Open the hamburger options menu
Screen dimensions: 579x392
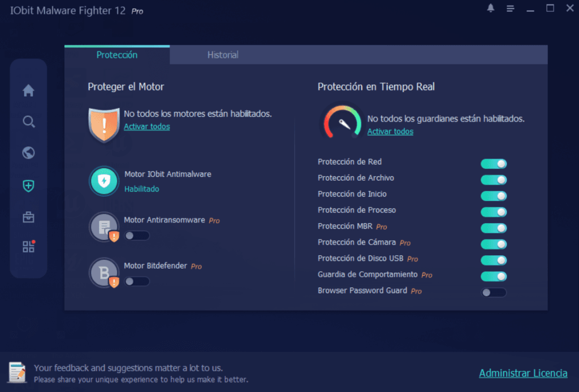click(x=511, y=8)
